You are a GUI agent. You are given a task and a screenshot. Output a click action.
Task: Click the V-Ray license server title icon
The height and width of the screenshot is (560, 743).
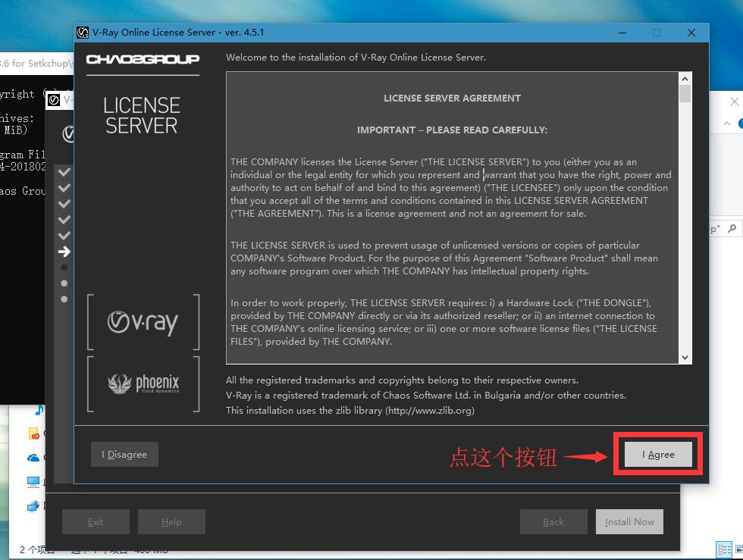[x=83, y=33]
